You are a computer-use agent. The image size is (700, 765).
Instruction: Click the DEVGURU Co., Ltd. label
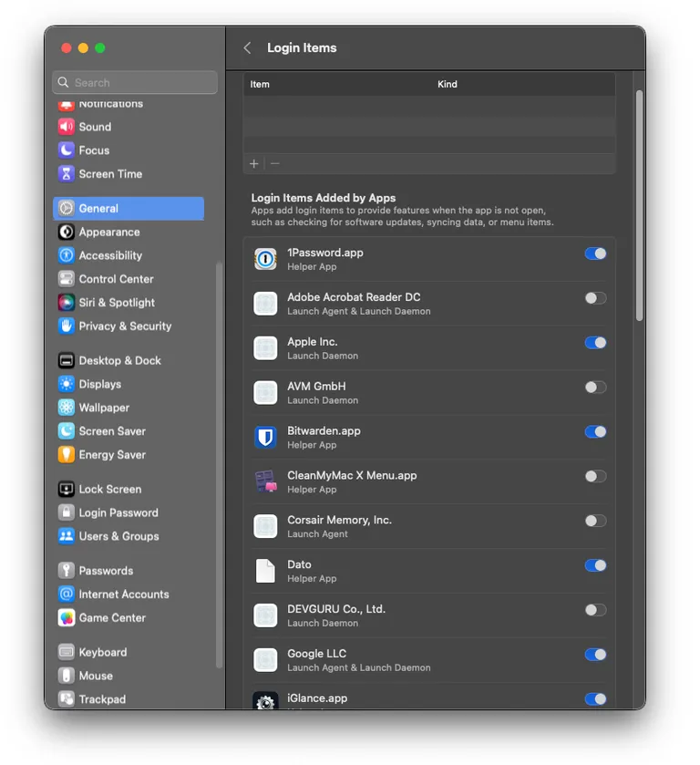tap(336, 609)
